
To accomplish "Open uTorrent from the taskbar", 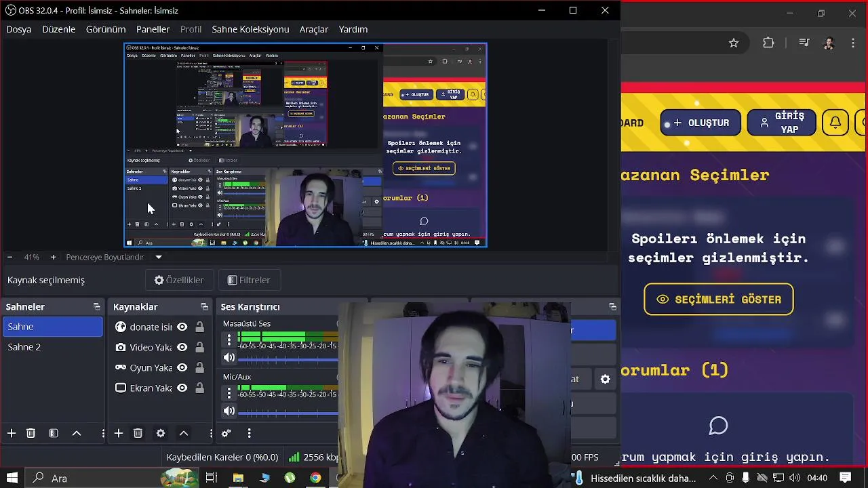I will (x=290, y=478).
